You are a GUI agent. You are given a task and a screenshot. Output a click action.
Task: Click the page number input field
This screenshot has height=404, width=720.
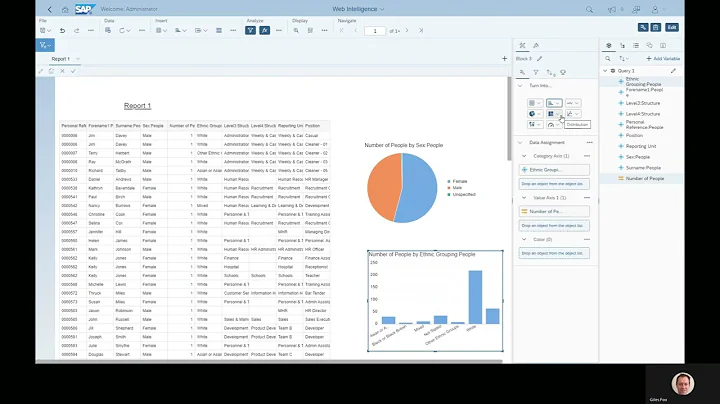375,31
